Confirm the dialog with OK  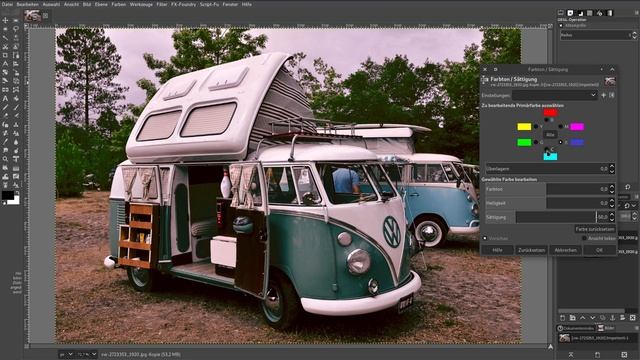(599, 250)
